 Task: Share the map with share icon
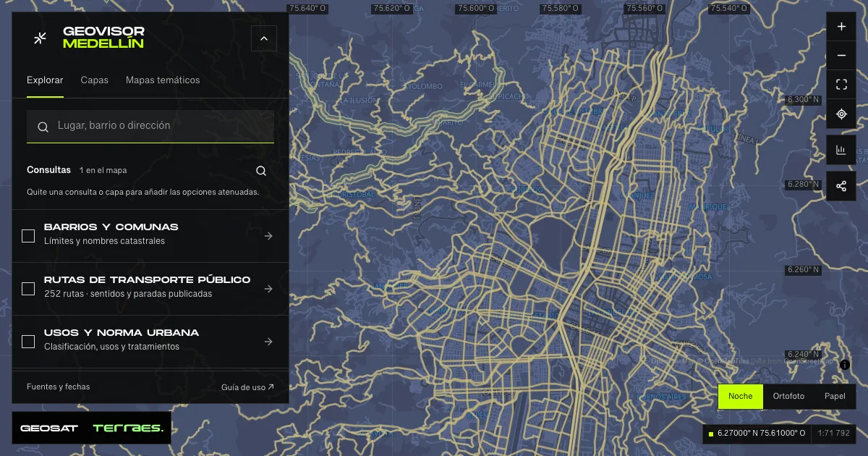(x=841, y=186)
